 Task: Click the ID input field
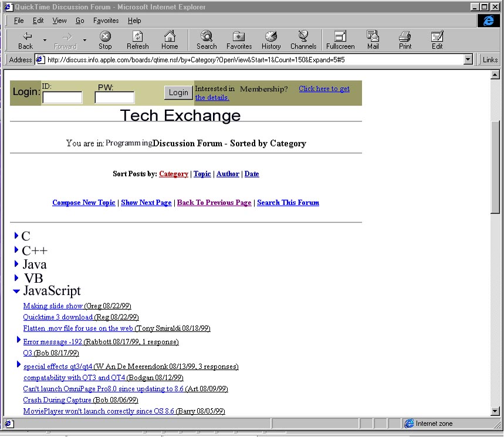pos(62,97)
